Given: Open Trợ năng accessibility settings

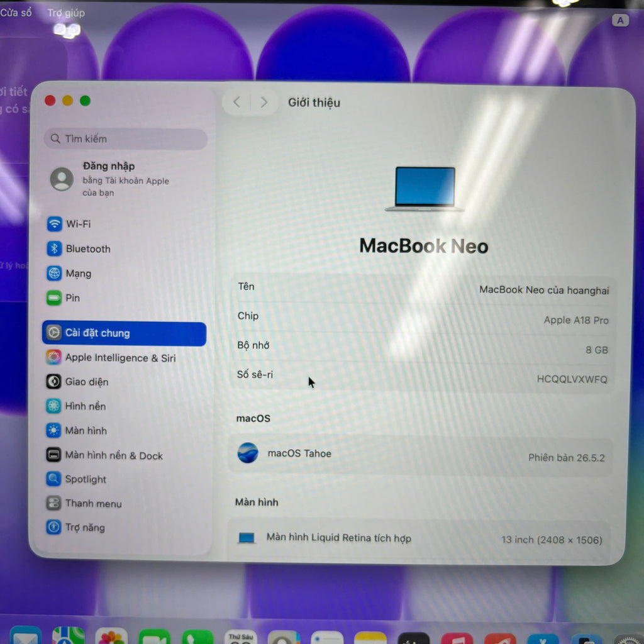Looking at the screenshot, I should (x=75, y=527).
